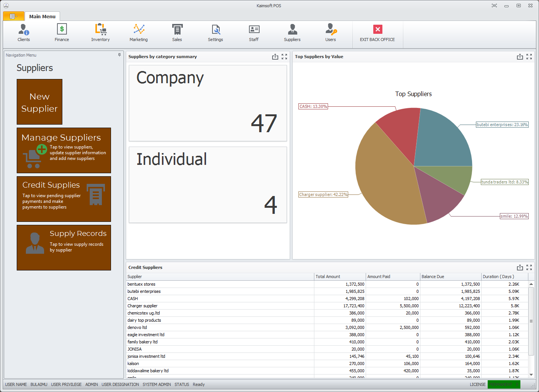Click the smile: 12.99% label
Screen dimensions: 539x392
[514, 216]
